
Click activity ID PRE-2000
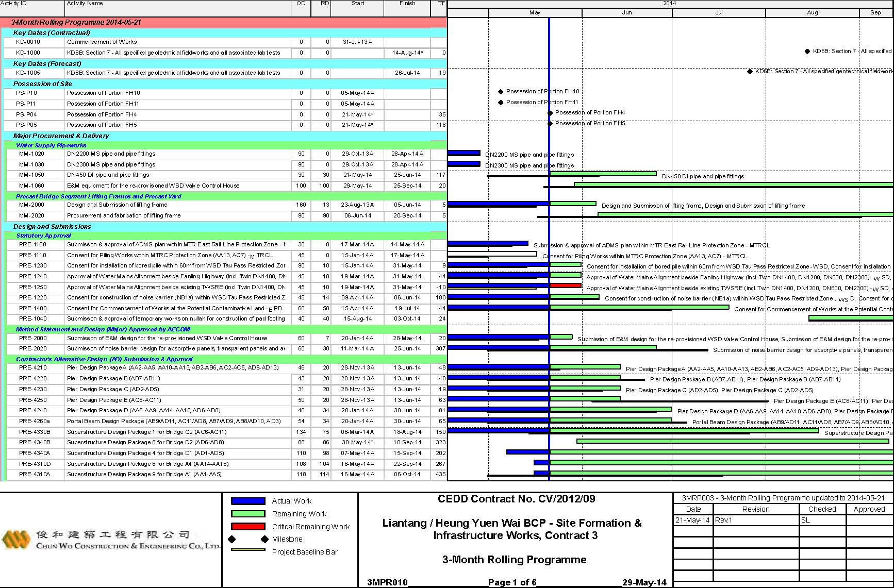pos(32,338)
